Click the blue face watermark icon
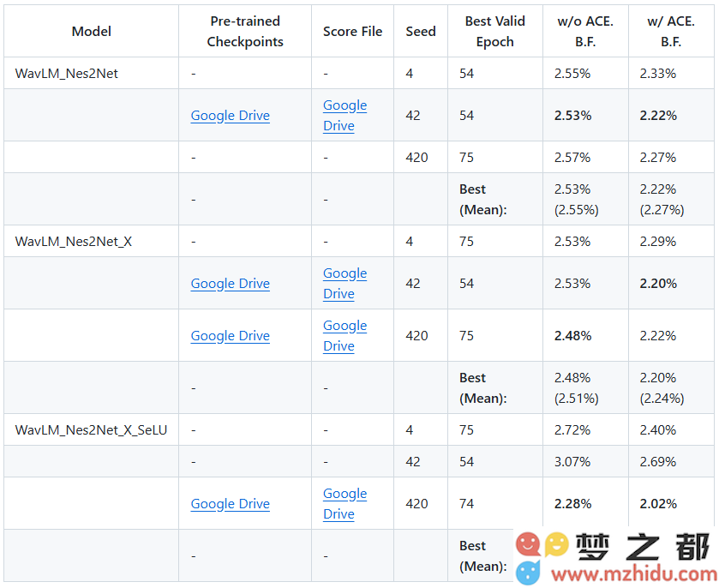The image size is (719, 588). click(528, 573)
